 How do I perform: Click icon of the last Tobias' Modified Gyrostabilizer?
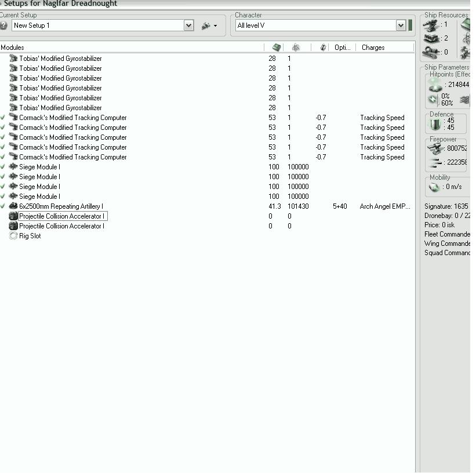tap(13, 107)
